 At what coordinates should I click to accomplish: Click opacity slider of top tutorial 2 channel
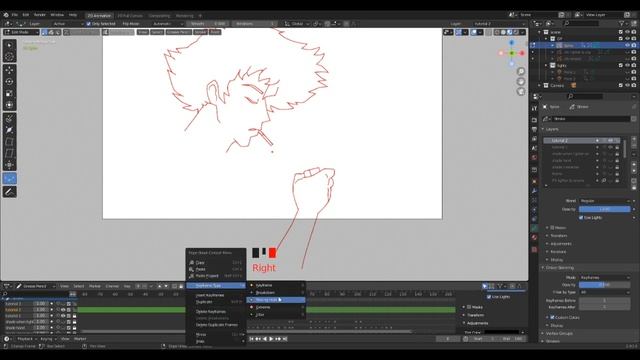coord(40,304)
